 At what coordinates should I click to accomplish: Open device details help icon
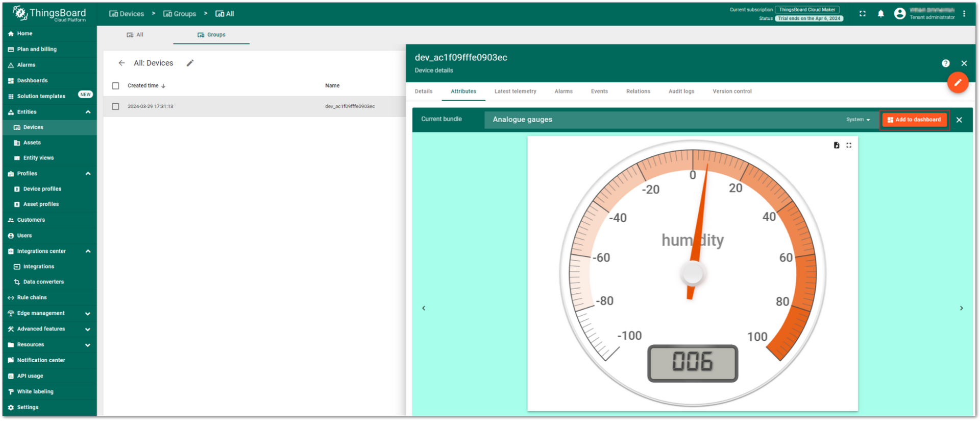[x=946, y=63]
